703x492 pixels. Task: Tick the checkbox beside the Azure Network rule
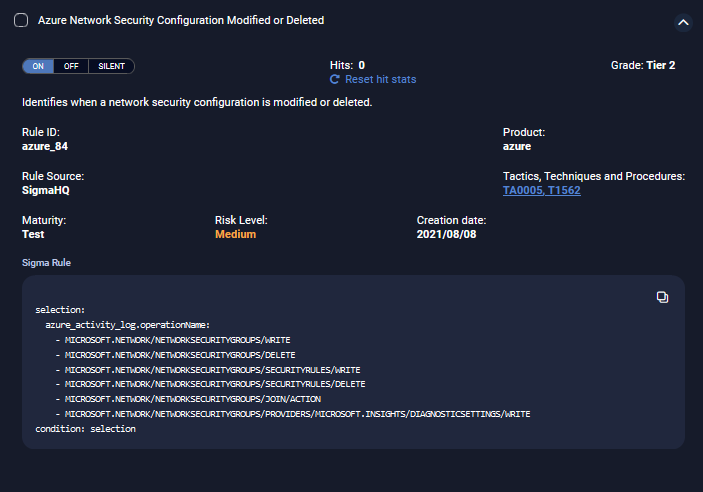(x=21, y=20)
